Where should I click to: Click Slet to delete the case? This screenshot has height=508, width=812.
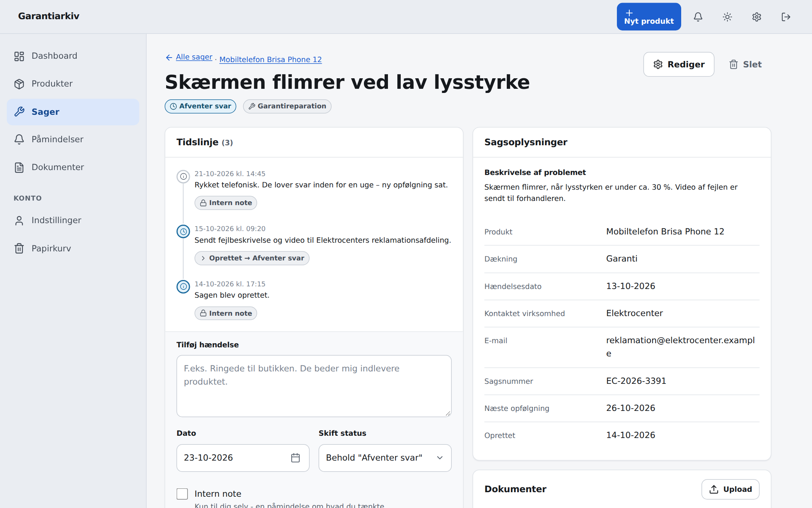click(745, 64)
